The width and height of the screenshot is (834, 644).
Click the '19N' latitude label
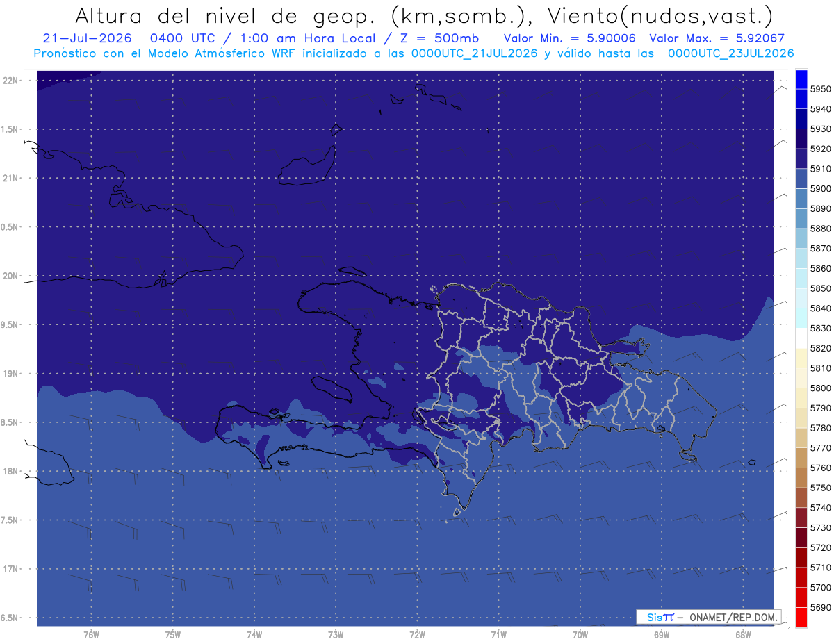point(11,373)
